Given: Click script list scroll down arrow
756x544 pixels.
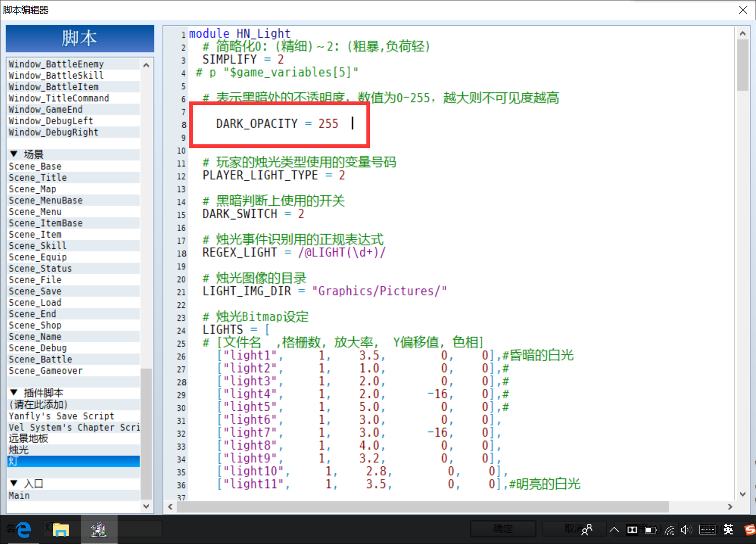Looking at the screenshot, I should click(x=146, y=506).
